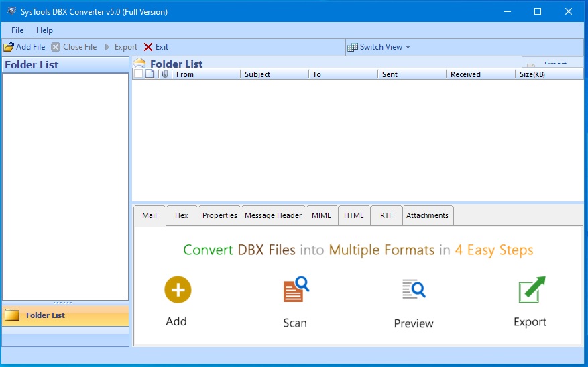Screen dimensions: 588x367
Task: Switch to the Mail tab
Action: pos(150,215)
